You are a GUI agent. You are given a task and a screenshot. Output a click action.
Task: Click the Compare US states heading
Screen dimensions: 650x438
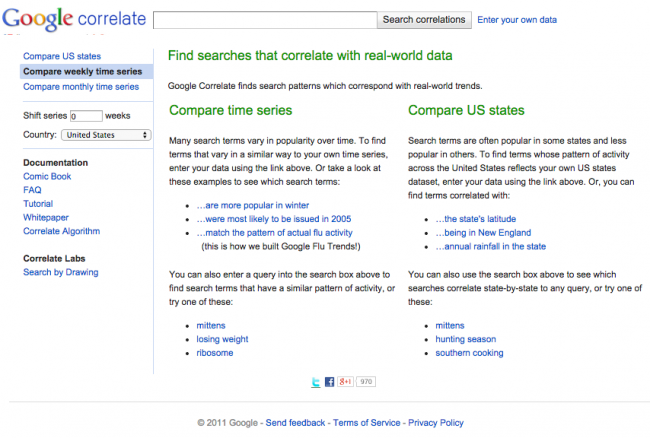[466, 110]
